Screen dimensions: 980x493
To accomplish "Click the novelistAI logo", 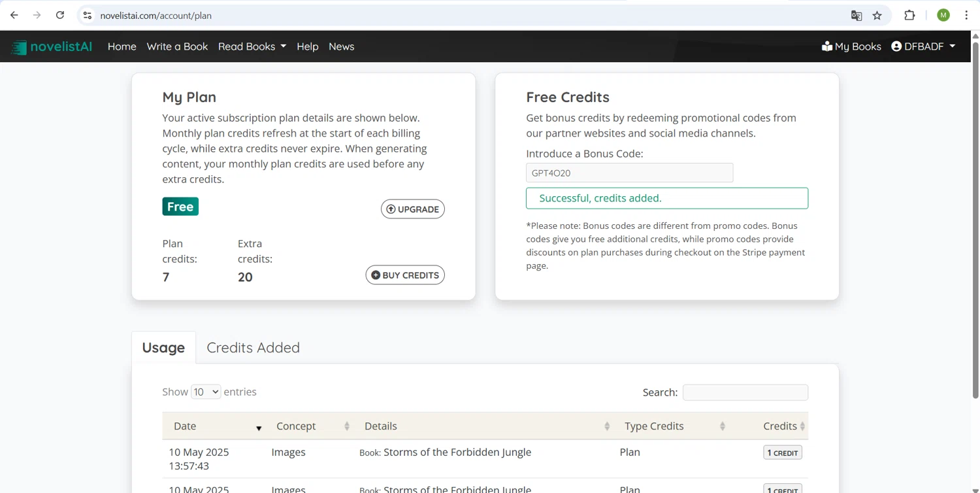I will pos(52,46).
